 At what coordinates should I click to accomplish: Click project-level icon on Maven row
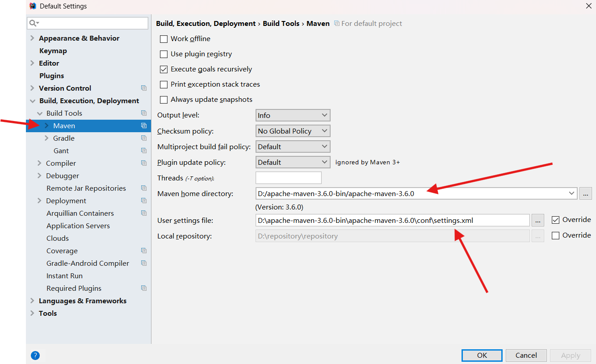(143, 126)
